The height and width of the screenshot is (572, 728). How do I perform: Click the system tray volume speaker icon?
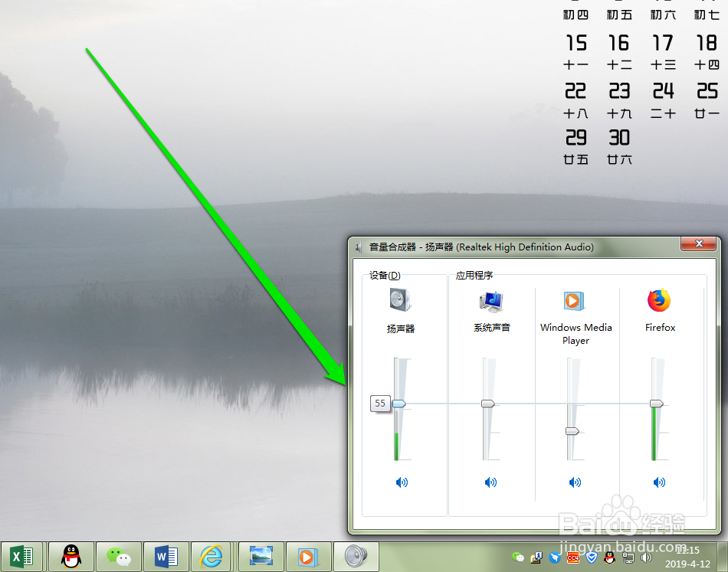[646, 557]
